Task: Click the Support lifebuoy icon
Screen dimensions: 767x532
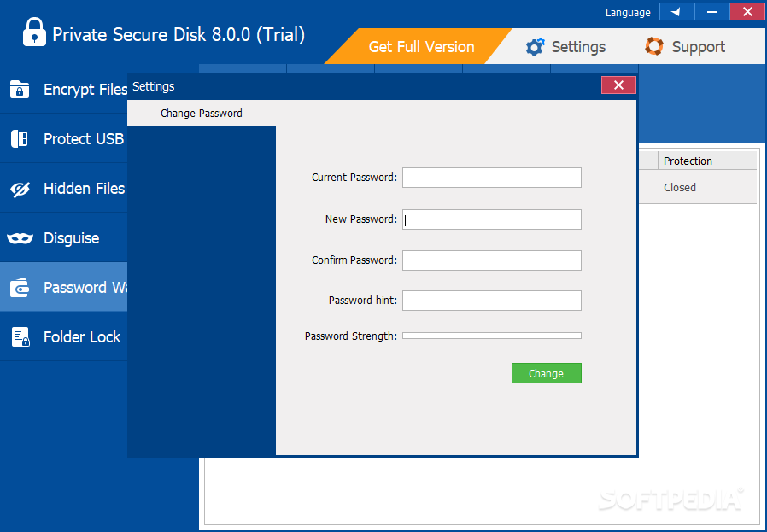Action: [654, 46]
